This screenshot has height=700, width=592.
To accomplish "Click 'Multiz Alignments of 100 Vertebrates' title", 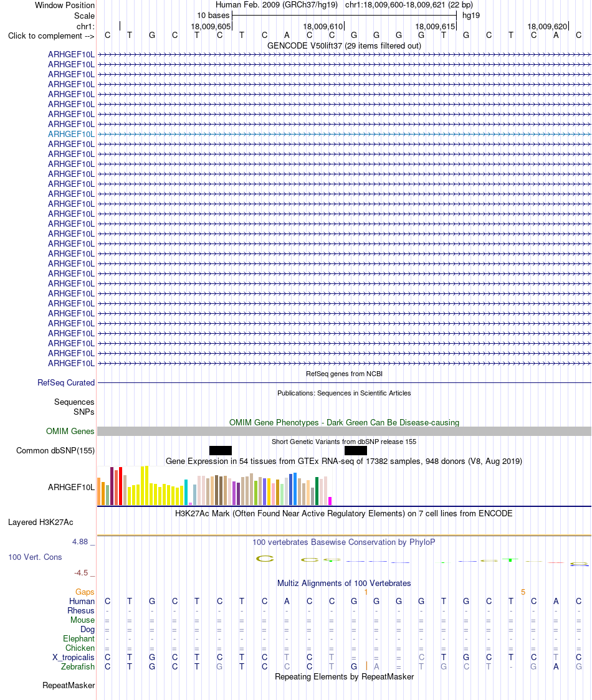I will click(x=344, y=583).
